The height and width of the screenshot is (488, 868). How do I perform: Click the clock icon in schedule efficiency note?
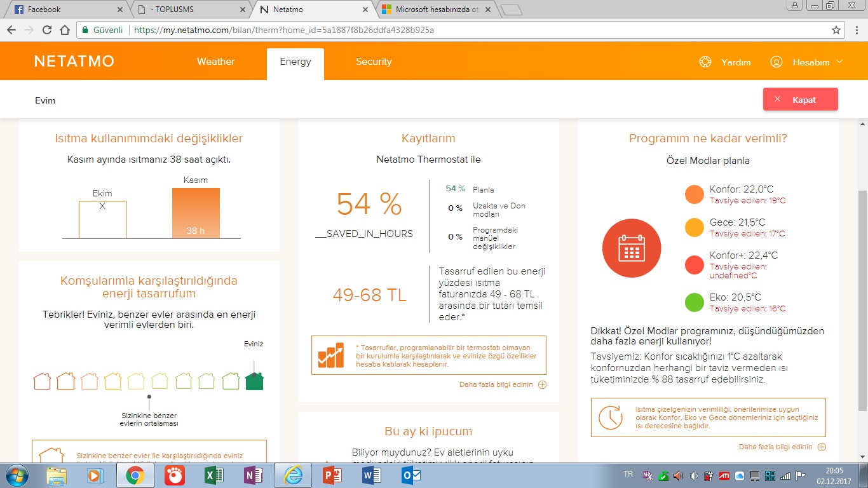pos(611,417)
